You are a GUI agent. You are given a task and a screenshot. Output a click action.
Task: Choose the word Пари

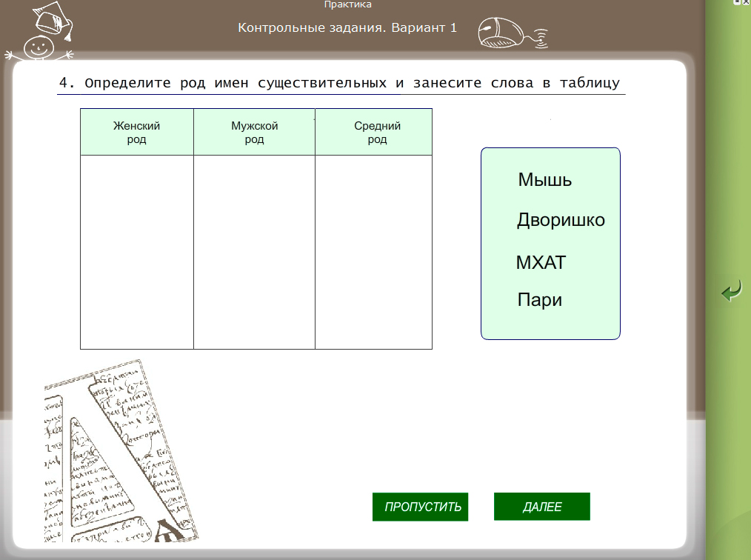[x=539, y=300]
